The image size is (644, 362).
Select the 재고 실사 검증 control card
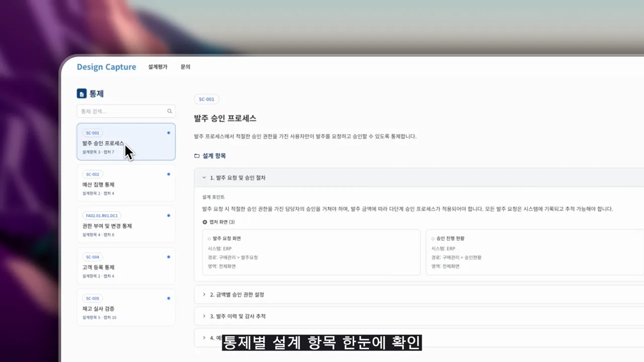click(x=126, y=307)
